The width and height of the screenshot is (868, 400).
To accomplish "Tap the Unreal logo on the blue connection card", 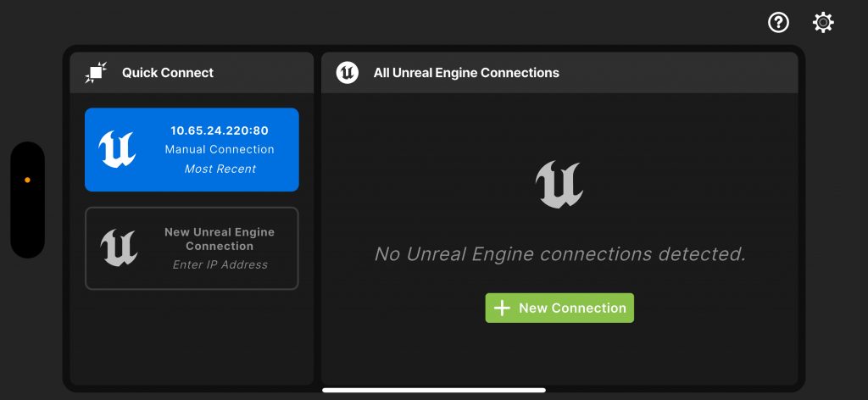I will tap(117, 149).
